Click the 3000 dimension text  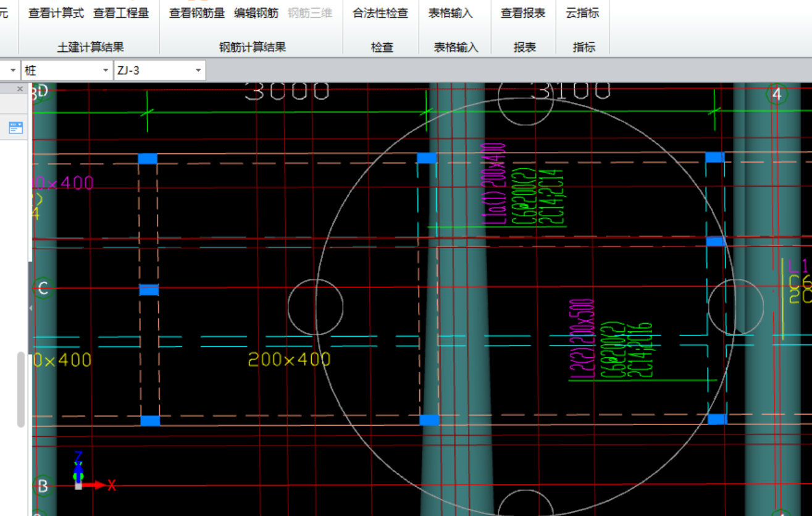point(288,92)
